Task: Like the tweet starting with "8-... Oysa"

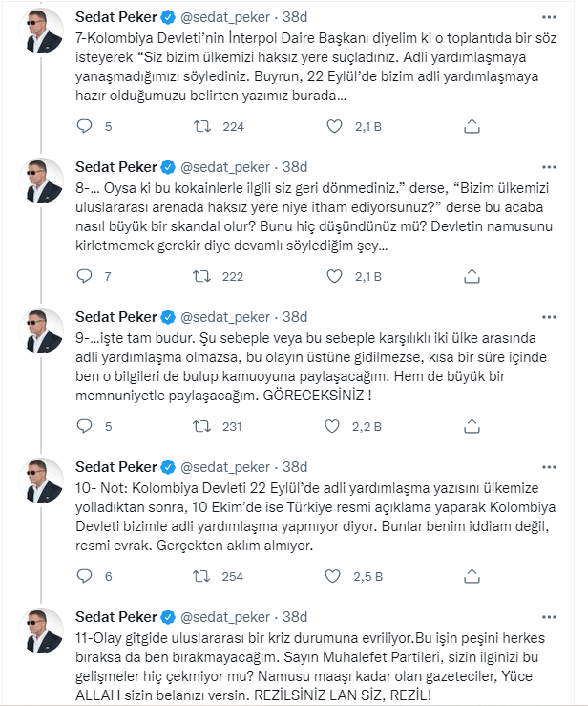Action: (x=334, y=277)
